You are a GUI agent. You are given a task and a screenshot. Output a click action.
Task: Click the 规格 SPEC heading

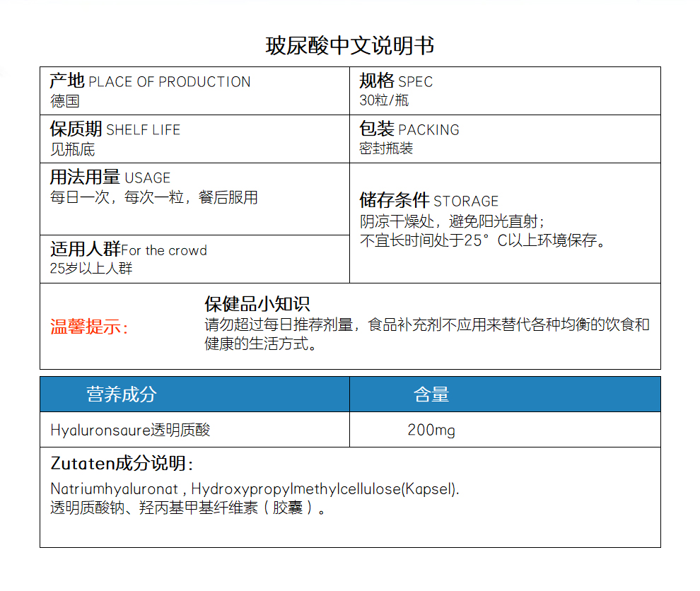tap(395, 81)
